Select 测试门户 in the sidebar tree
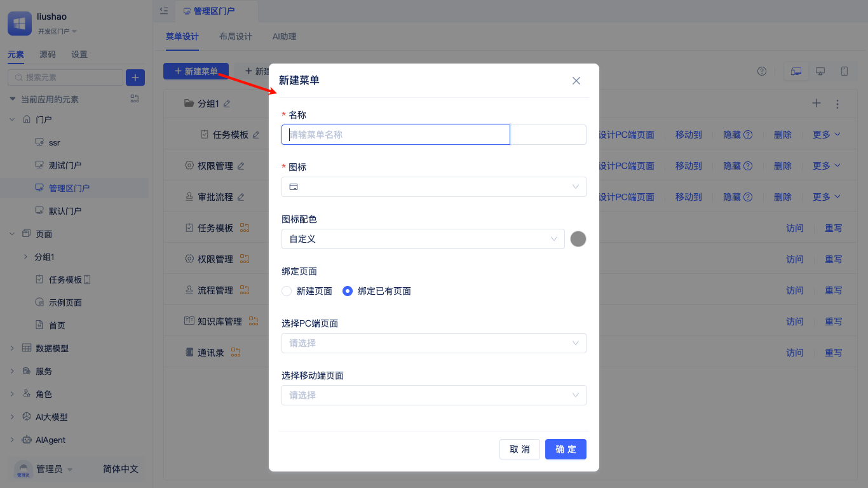Image resolution: width=868 pixels, height=488 pixels. pos(65,165)
